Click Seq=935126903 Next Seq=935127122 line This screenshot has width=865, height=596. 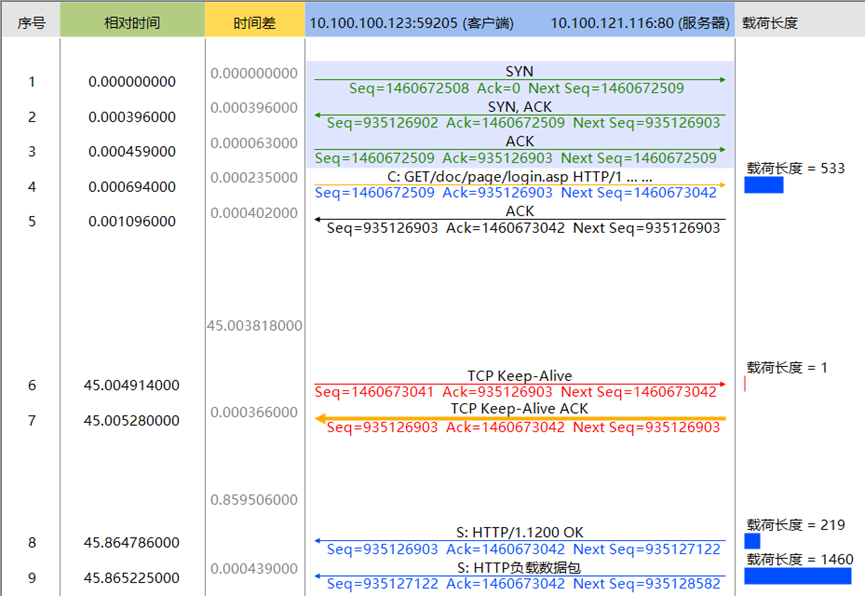pyautogui.click(x=523, y=550)
